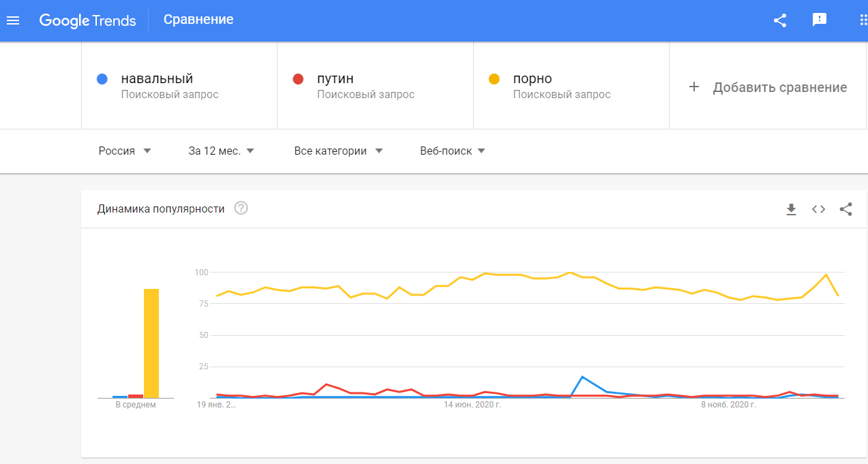Screen dimensions: 868x464
Task: Open the Веб-поиск search type dropdown
Action: (x=453, y=151)
